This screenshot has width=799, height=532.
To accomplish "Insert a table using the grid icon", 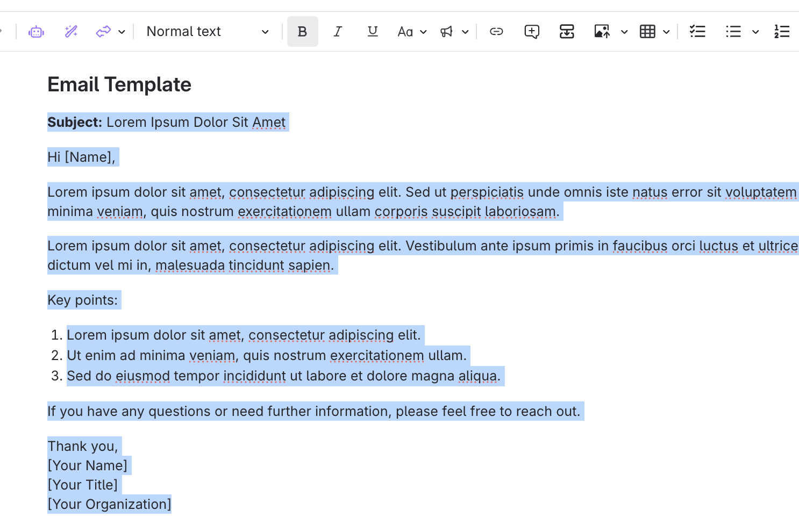I will point(647,32).
